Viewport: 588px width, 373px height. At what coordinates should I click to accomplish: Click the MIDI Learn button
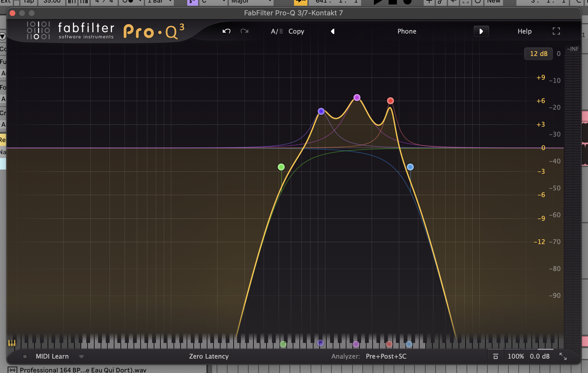coord(52,356)
